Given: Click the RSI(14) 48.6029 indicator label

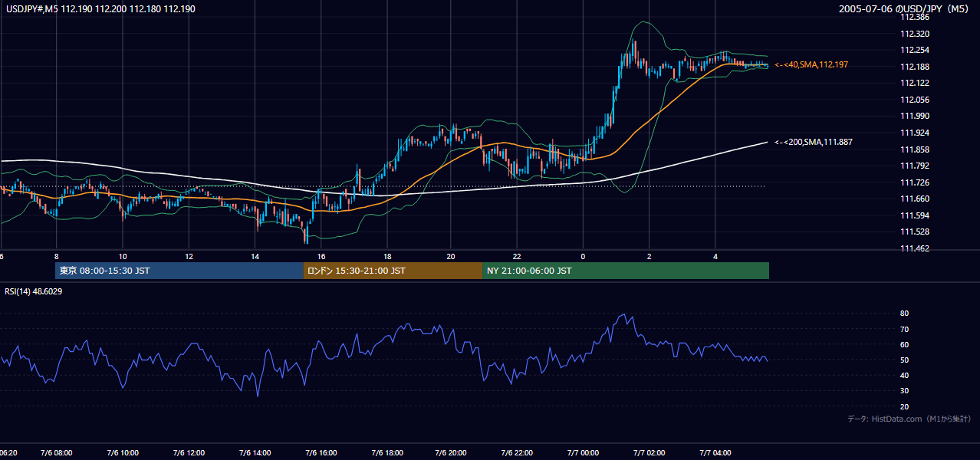Looking at the screenshot, I should coord(34,291).
